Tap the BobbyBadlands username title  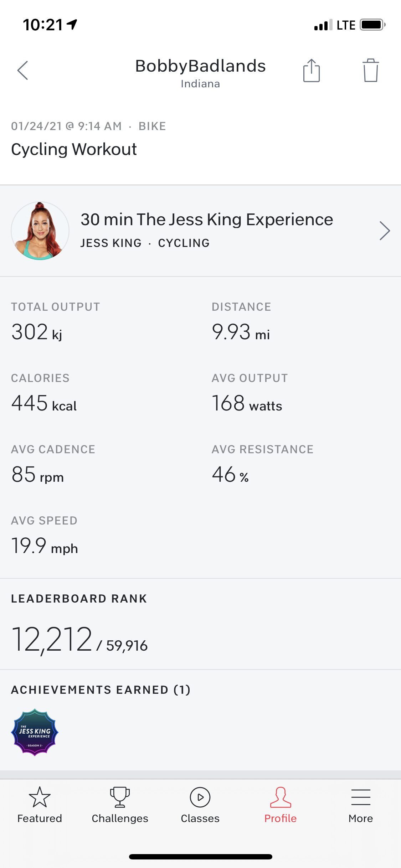[200, 66]
